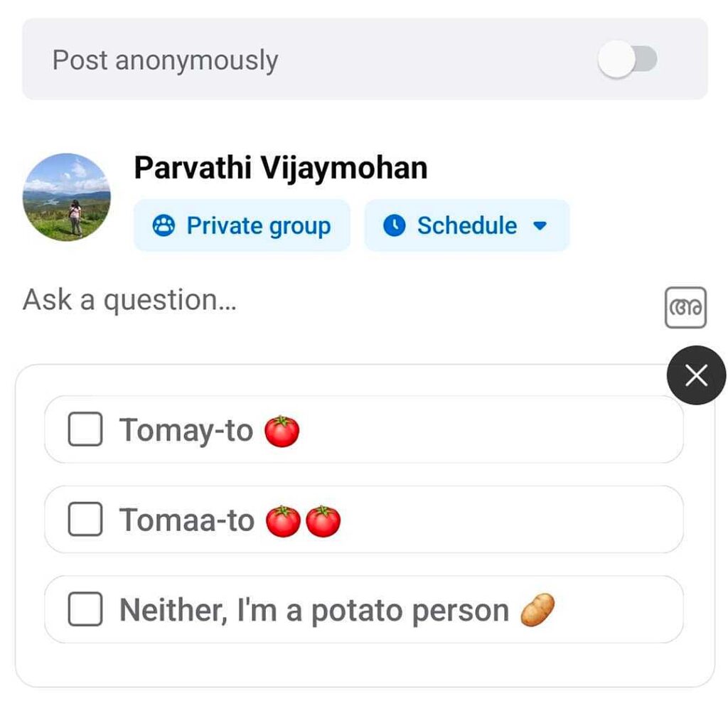Open Parvathi Vijaymohan's profile name
728x728 pixels.
(x=281, y=168)
